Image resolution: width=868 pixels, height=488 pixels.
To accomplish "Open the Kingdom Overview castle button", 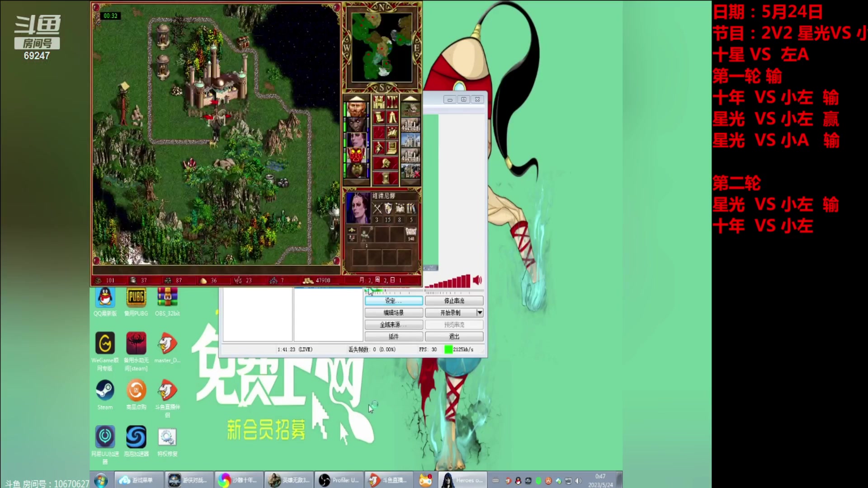I will click(379, 102).
